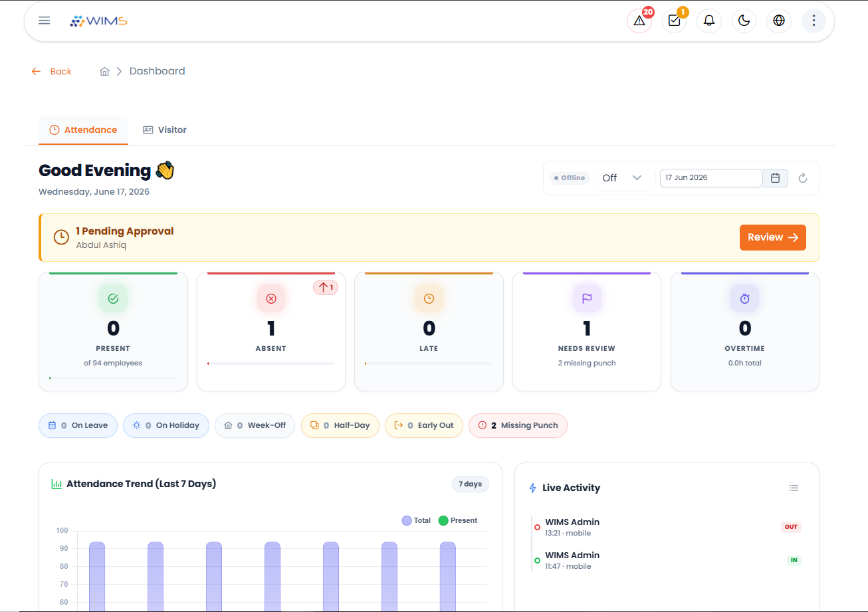The image size is (868, 612).
Task: Click the 17 Jun 2026 date field
Action: [711, 178]
